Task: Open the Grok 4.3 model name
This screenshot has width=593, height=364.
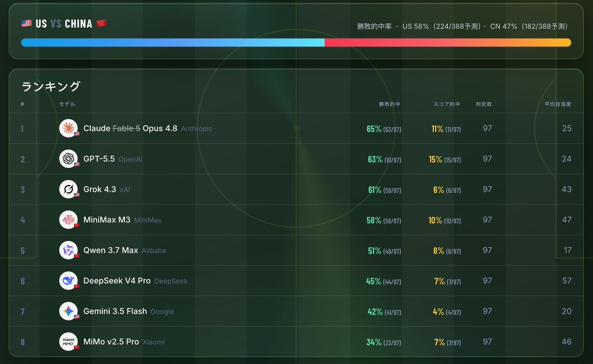Action: tap(100, 189)
